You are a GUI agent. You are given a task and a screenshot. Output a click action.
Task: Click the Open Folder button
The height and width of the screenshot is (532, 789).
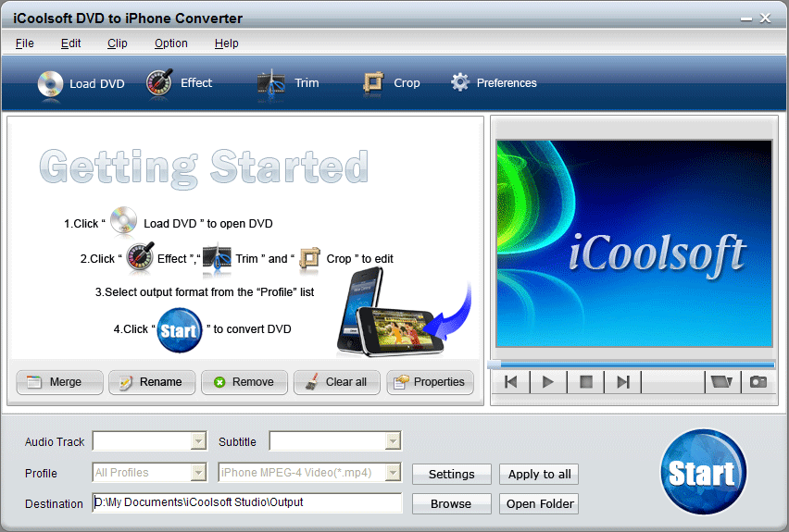(539, 504)
